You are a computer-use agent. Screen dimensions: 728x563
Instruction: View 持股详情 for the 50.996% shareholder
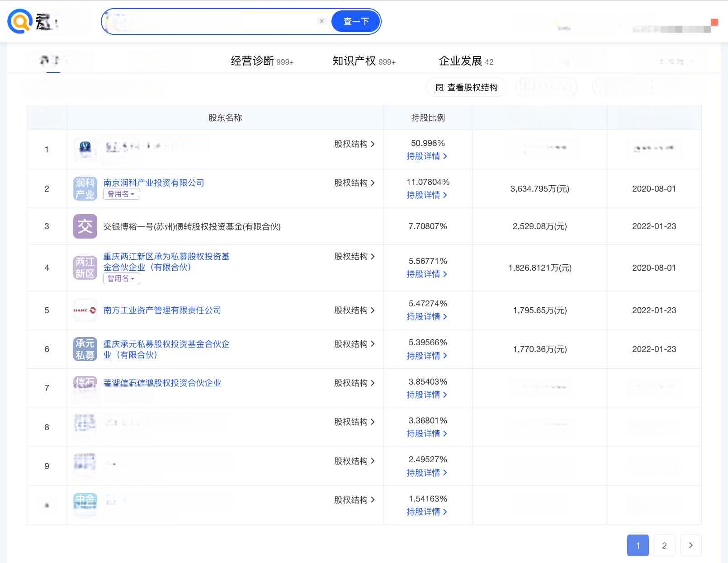(427, 156)
